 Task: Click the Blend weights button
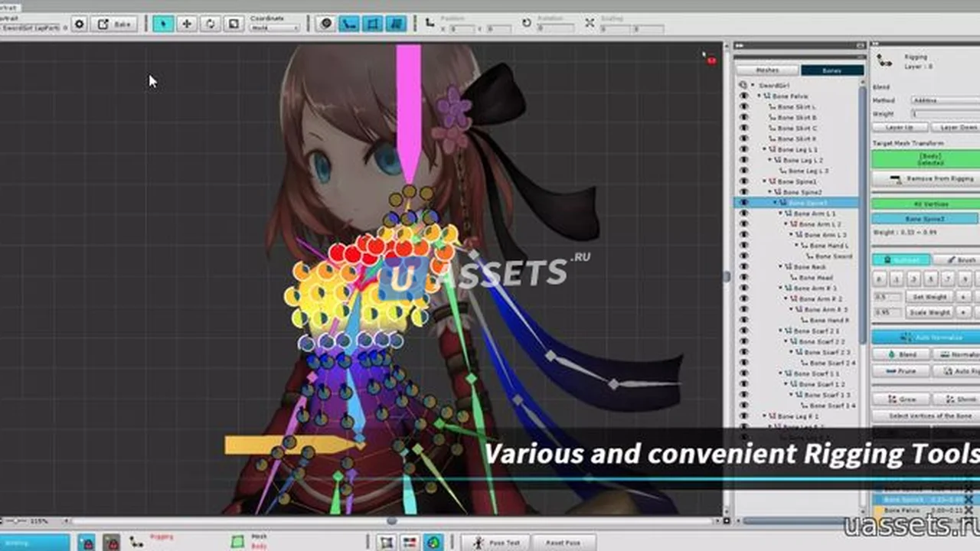900,355
